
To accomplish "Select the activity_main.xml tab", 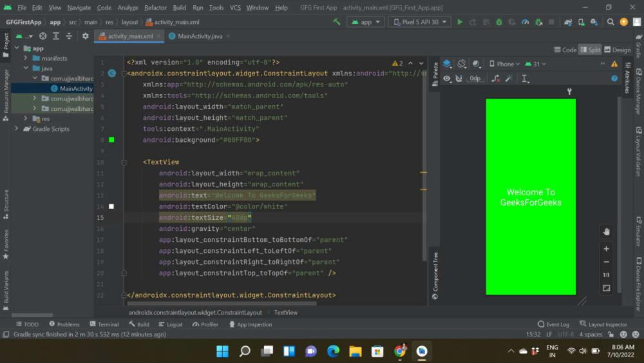I will (x=130, y=36).
